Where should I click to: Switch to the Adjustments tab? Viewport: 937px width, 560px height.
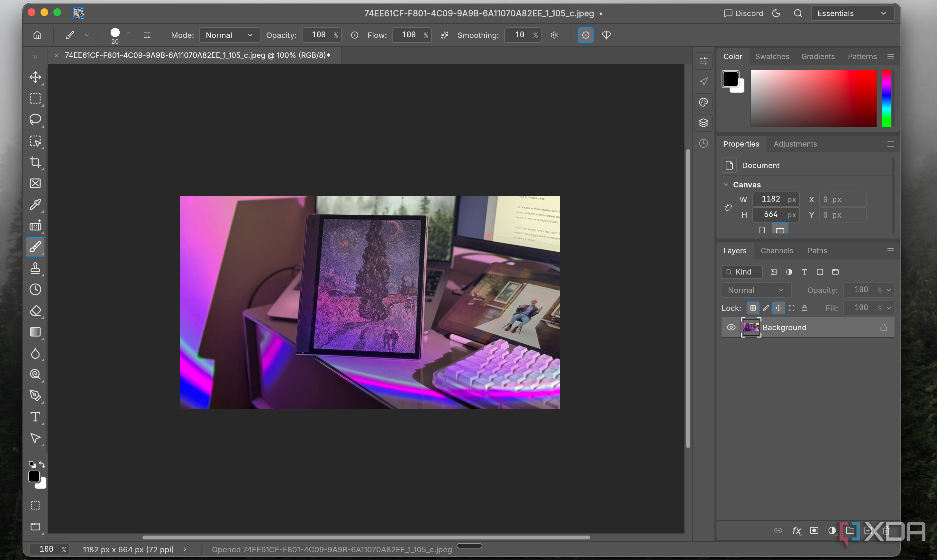click(795, 144)
